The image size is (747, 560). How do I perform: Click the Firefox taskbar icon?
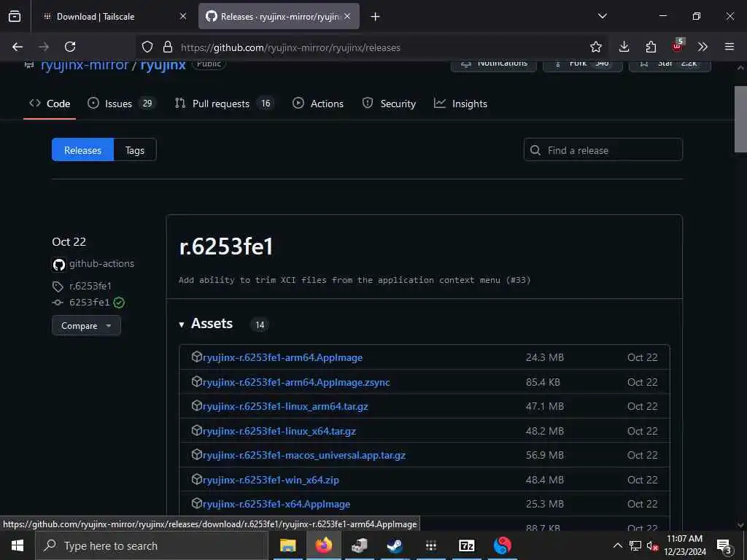[323, 545]
